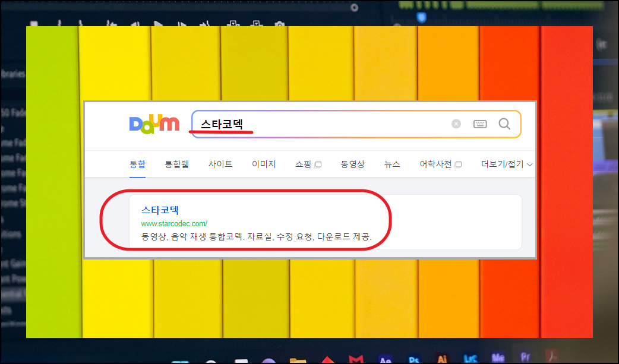Click the www.starcodec.com/ URL link

pyautogui.click(x=174, y=223)
